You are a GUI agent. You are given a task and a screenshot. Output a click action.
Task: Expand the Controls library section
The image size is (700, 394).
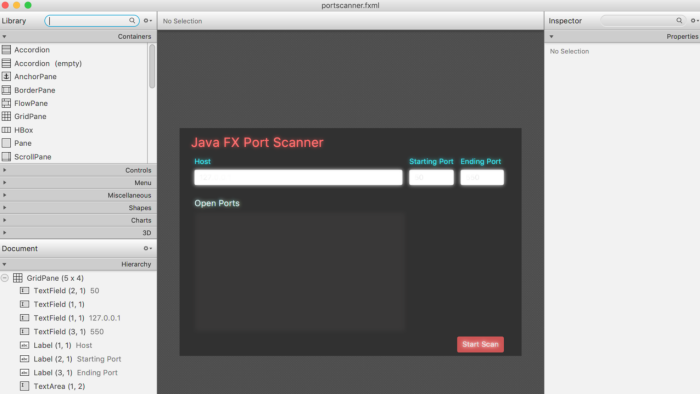click(x=4, y=170)
